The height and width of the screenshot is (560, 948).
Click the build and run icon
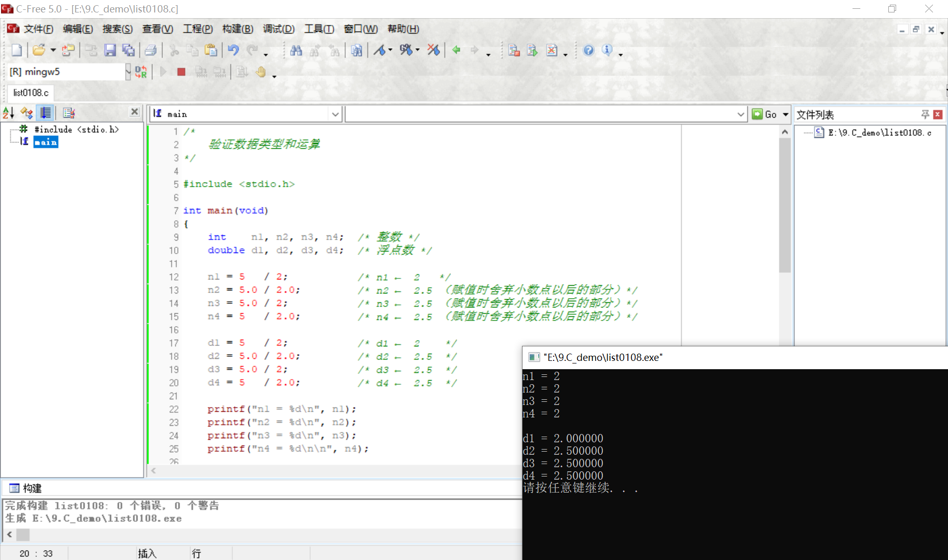point(532,50)
